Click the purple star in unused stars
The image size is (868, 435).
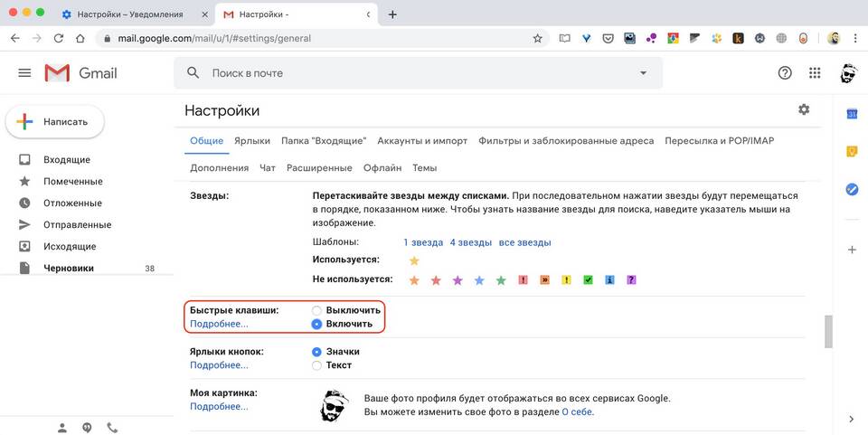pyautogui.click(x=458, y=280)
